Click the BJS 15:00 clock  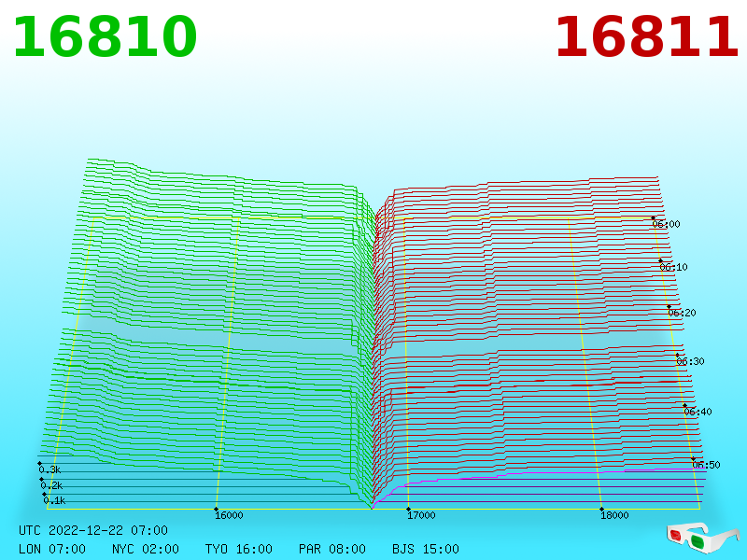(x=426, y=549)
